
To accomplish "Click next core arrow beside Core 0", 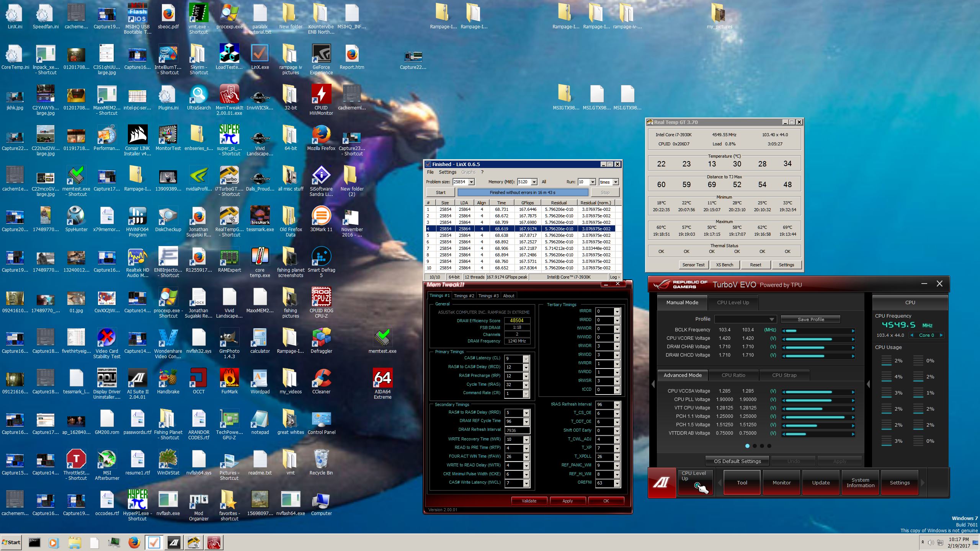I will click(x=941, y=335).
